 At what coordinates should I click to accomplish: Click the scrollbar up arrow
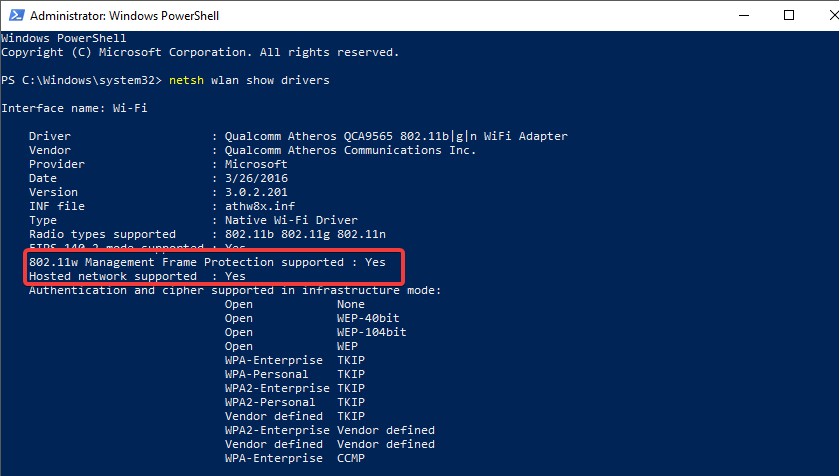tap(829, 40)
